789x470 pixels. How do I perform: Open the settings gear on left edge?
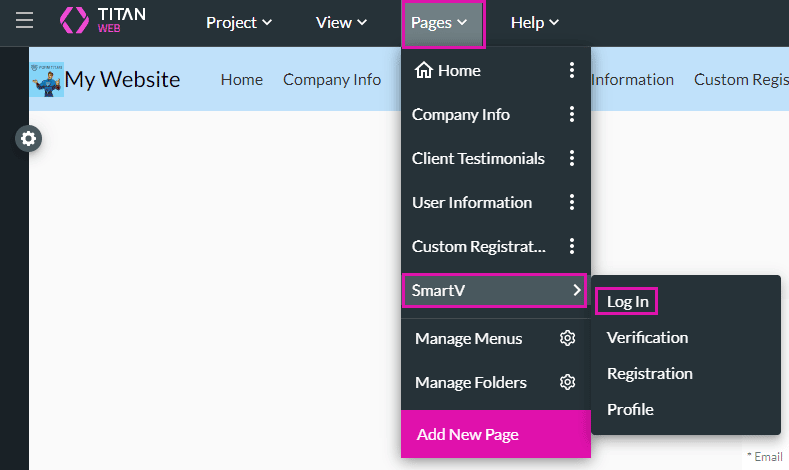(28, 139)
